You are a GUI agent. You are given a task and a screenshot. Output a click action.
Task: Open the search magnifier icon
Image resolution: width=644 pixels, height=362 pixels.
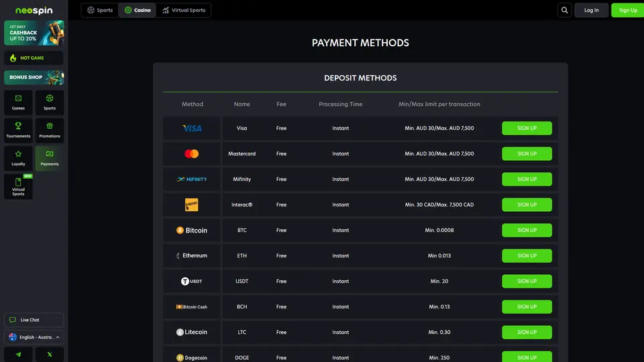click(x=564, y=10)
